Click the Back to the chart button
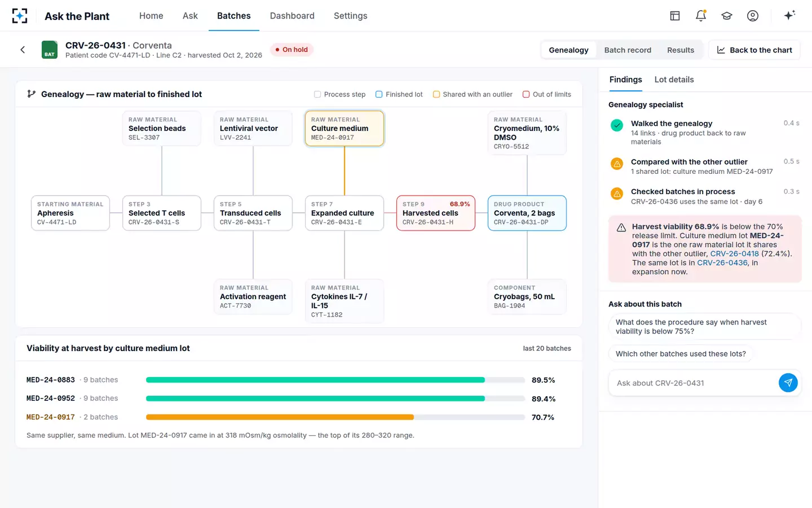Screen dimensions: 812x508 [x=754, y=50]
